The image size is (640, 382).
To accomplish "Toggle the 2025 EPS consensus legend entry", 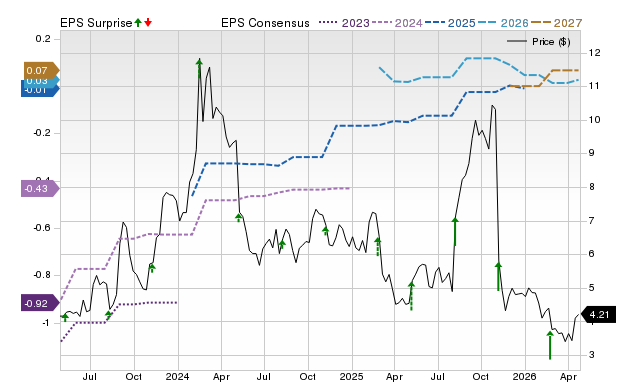I will (450, 23).
